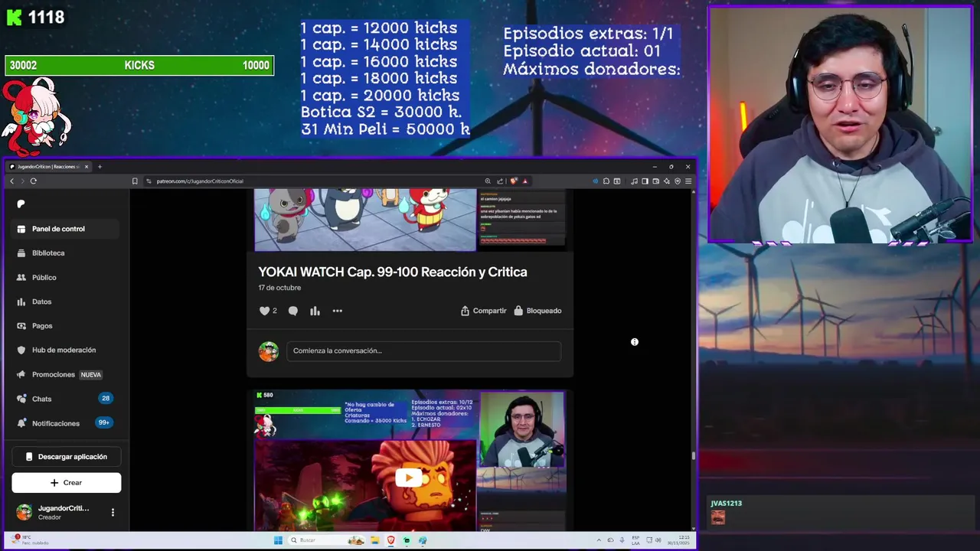This screenshot has width=980, height=551.
Task: Click the address bar zoom magnifier icon
Action: (x=488, y=181)
